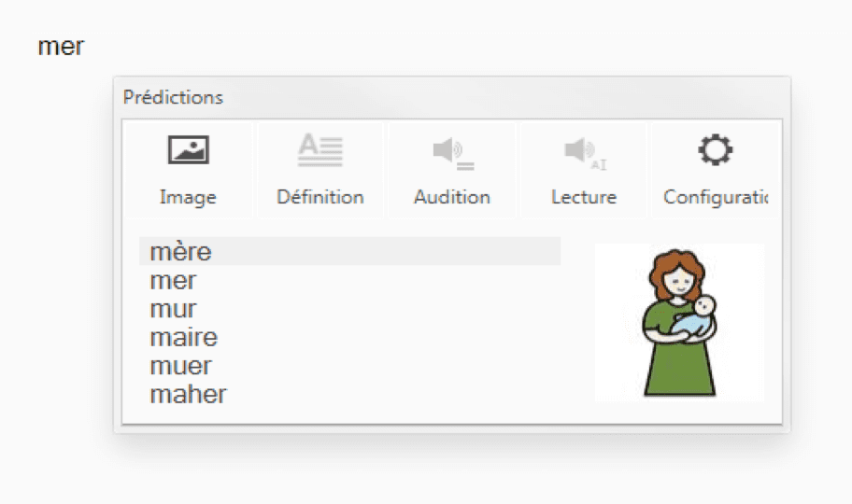Viewport: 852px width, 504px height.
Task: Click the "Lecture" text label
Action: pyautogui.click(x=584, y=197)
